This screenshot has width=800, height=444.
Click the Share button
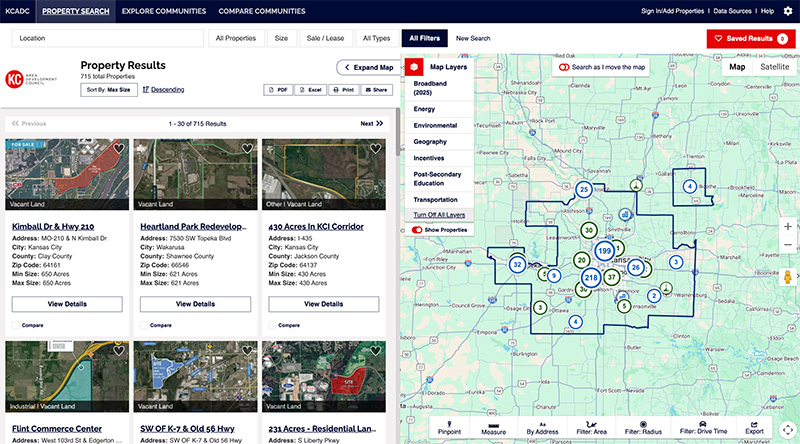[377, 90]
